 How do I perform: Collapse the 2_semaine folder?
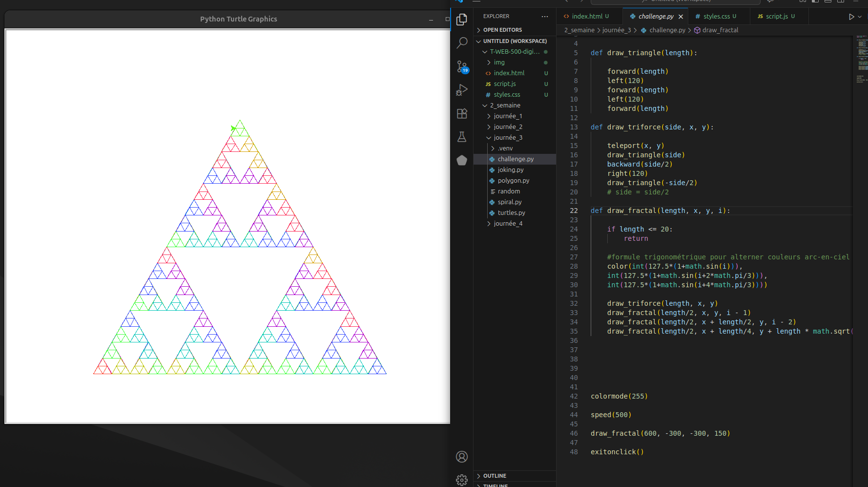[505, 106]
